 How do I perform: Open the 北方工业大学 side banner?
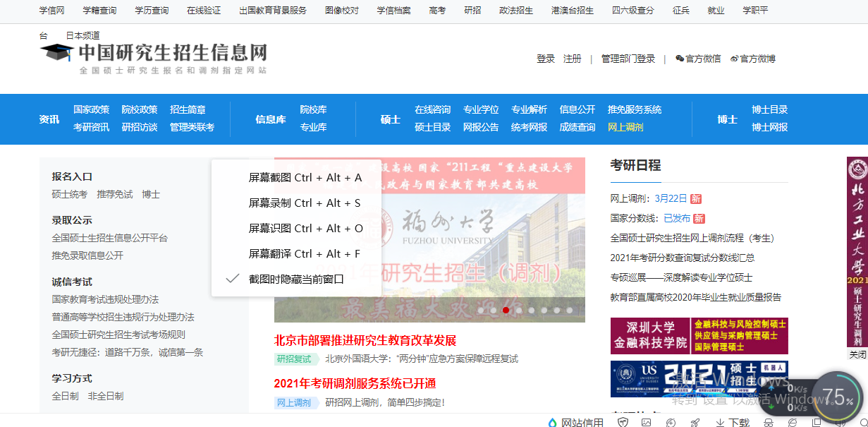(x=857, y=252)
